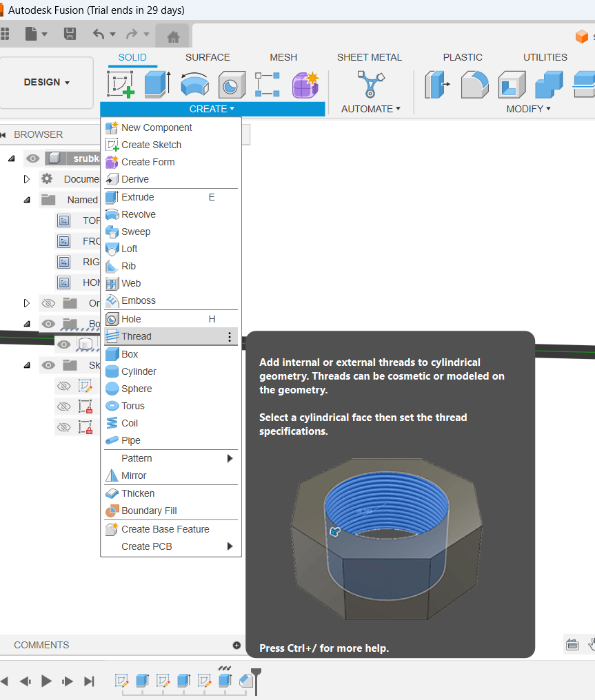Choose Thread from the Create menu
This screenshot has height=700, width=595.
[x=170, y=337]
